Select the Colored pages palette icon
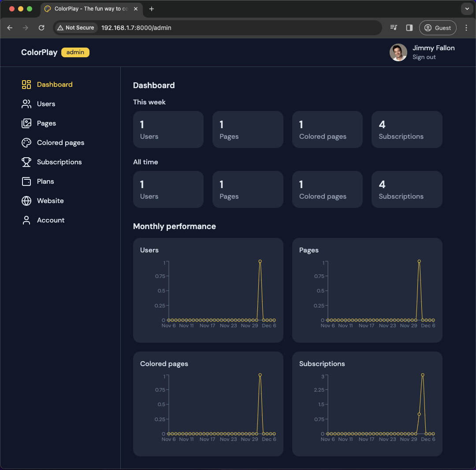This screenshot has height=470, width=476. (26, 142)
